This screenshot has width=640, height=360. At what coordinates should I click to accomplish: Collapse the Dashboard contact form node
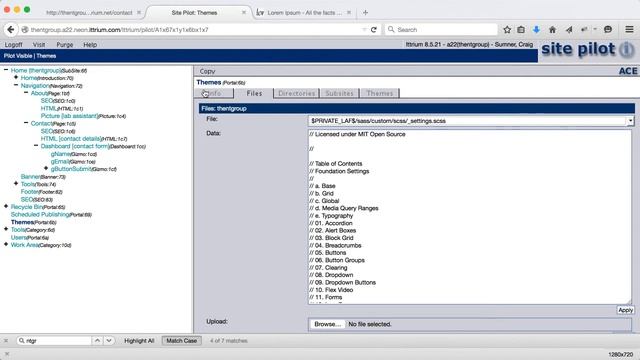(36, 146)
